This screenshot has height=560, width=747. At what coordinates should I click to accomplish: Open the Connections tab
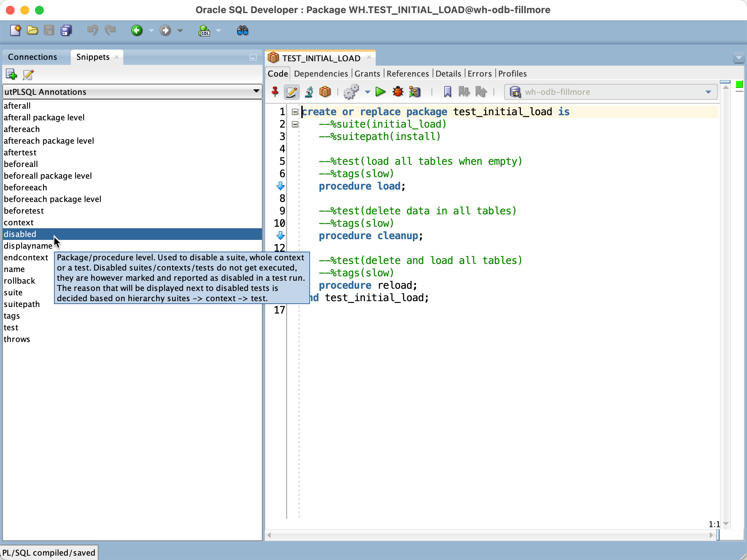[33, 57]
